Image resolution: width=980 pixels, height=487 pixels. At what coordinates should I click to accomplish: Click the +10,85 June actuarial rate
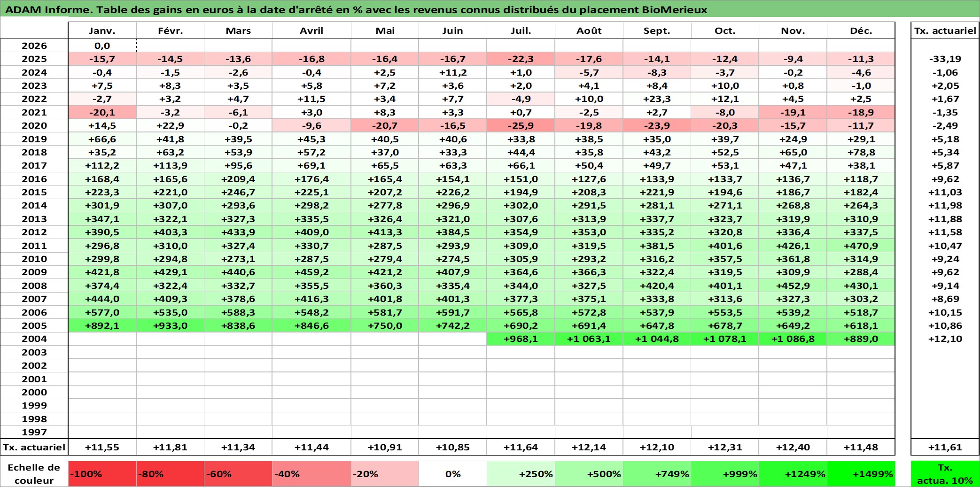tap(453, 447)
